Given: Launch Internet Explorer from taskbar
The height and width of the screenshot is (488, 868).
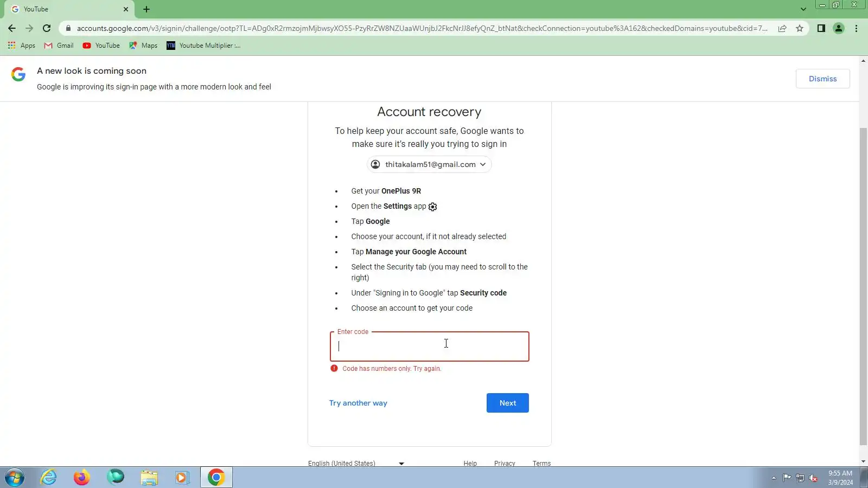Looking at the screenshot, I should click(x=48, y=477).
